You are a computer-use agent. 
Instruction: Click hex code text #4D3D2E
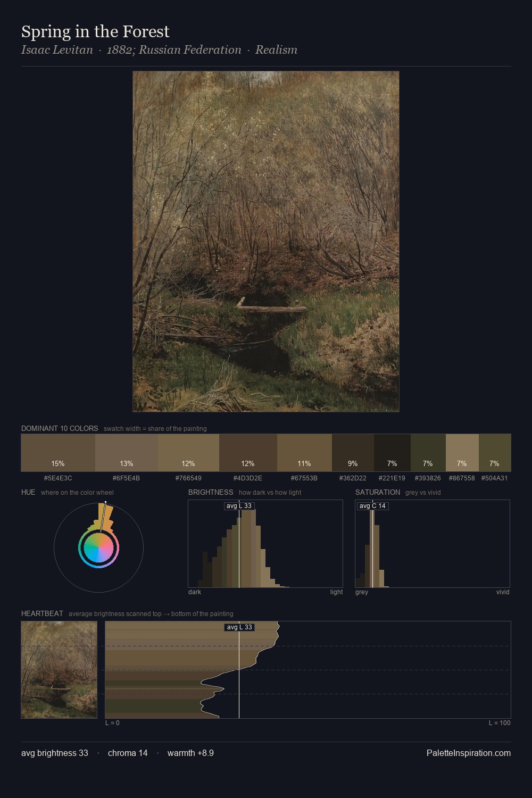pos(248,478)
